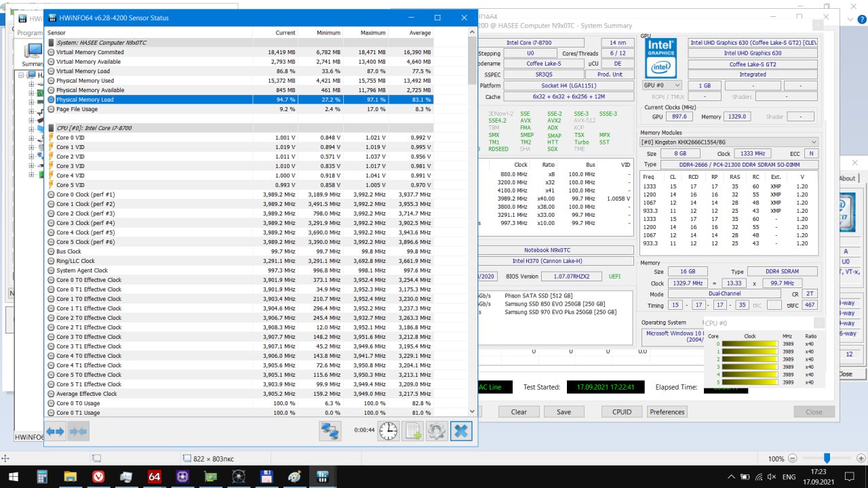868x488 pixels.
Task: Click the CPUID button
Action: click(x=622, y=411)
